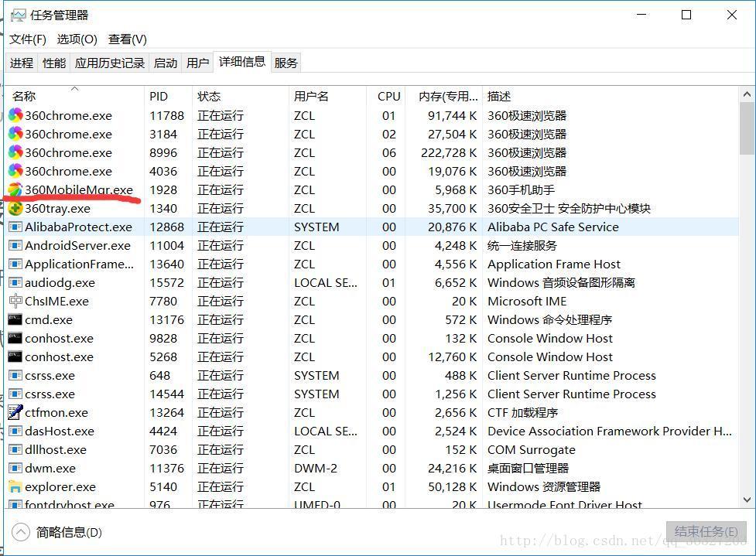756x556 pixels.
Task: Click the Task Manager title bar icon
Action: 19,15
